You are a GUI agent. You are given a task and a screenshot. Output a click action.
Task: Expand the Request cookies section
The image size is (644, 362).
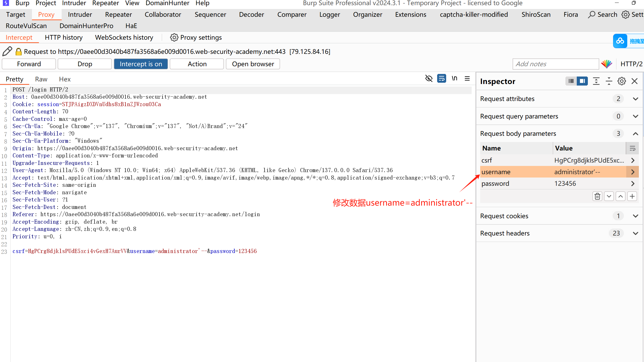pyautogui.click(x=635, y=216)
